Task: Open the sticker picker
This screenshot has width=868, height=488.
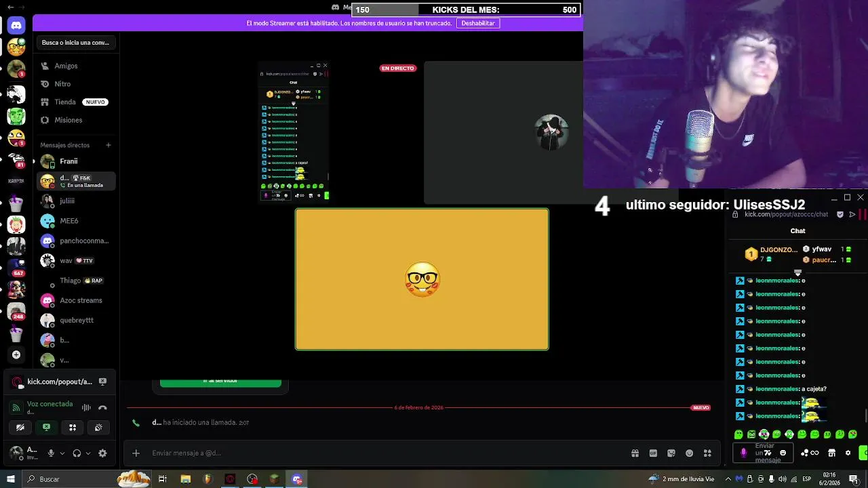Action: pyautogui.click(x=671, y=453)
